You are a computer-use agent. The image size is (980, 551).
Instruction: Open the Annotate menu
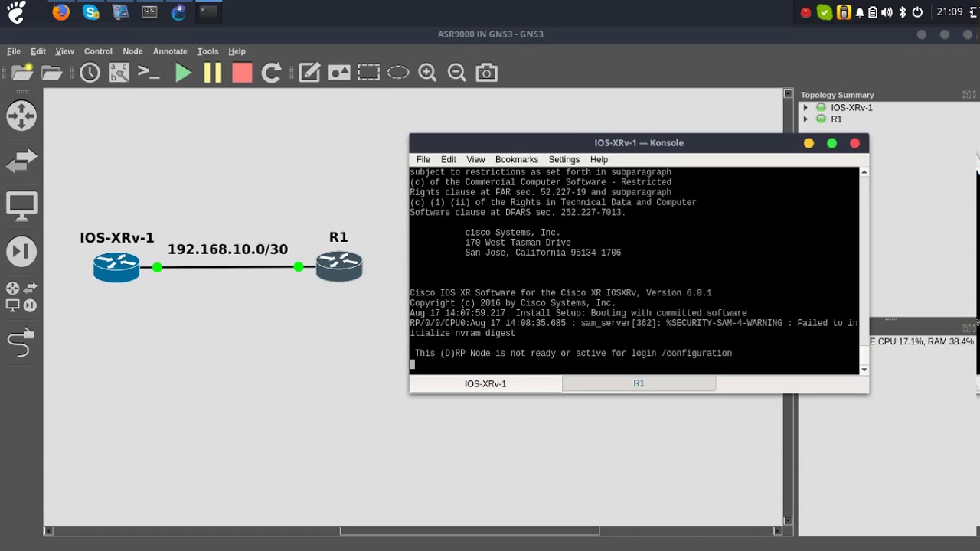point(170,51)
